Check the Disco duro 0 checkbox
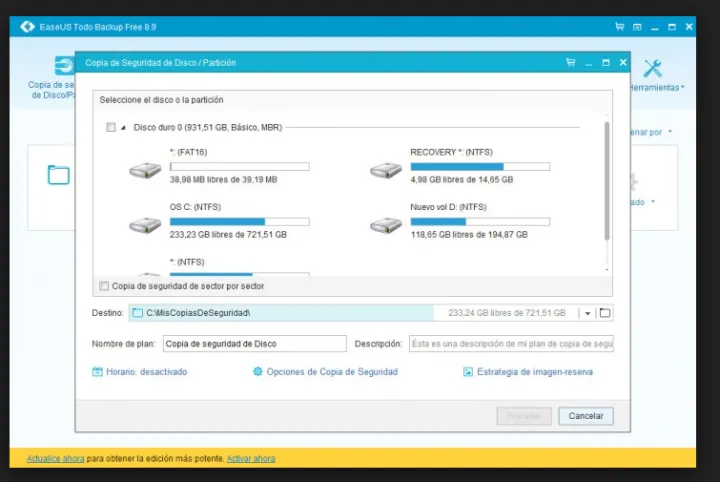Screen dimensions: 720x482 pos(111,127)
